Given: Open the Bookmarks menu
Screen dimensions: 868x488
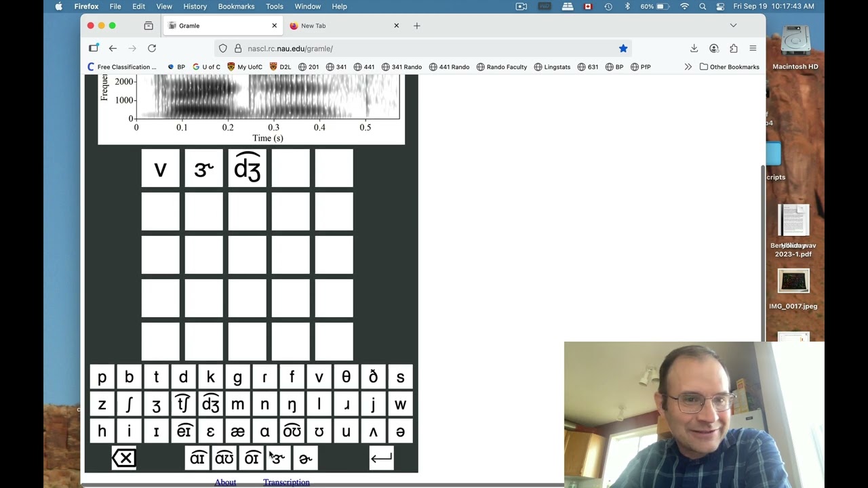Looking at the screenshot, I should [x=236, y=6].
